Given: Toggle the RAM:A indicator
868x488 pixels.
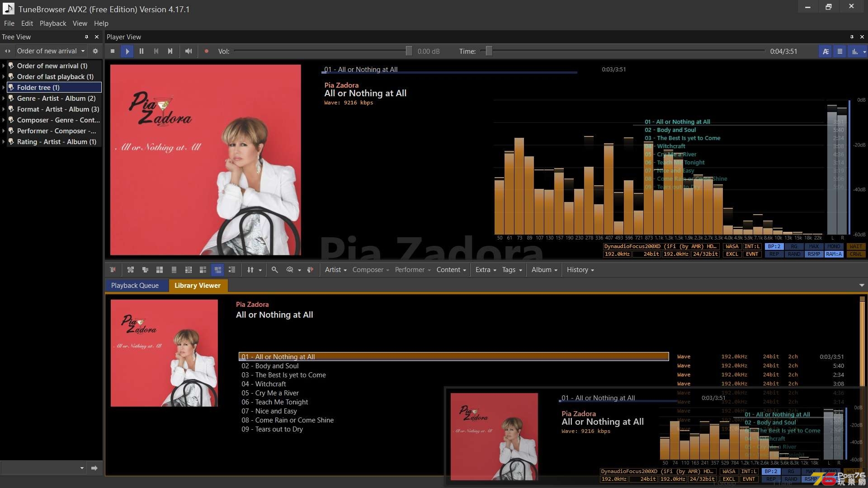Looking at the screenshot, I should [834, 254].
